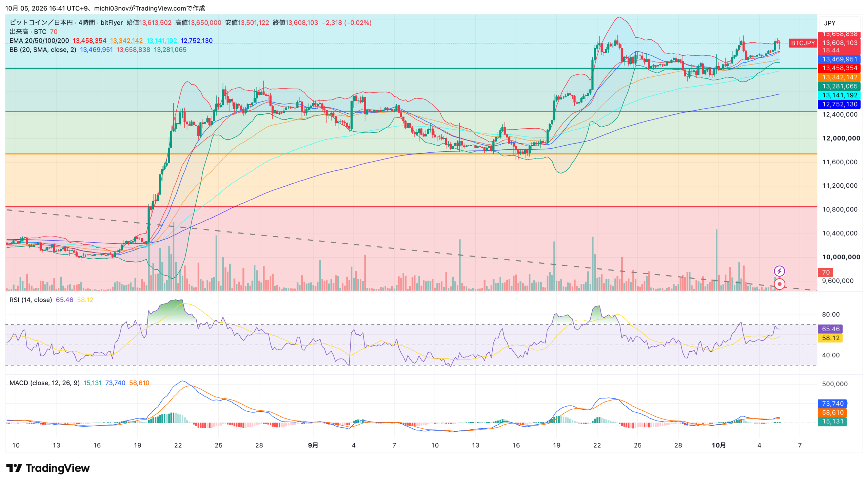Click the purple lightning bolt event icon
The width and height of the screenshot is (868, 484).
(779, 271)
